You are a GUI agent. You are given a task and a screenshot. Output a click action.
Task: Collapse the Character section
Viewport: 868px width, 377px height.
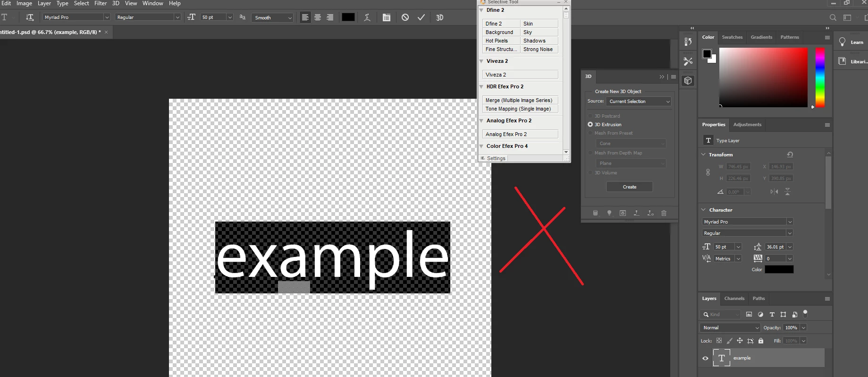[x=703, y=210]
